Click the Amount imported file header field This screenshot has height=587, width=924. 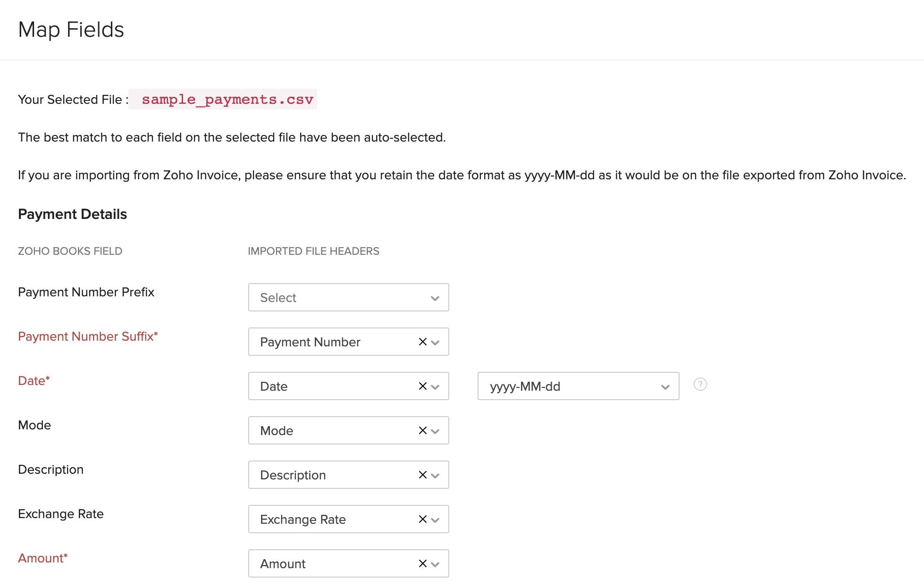coord(348,563)
